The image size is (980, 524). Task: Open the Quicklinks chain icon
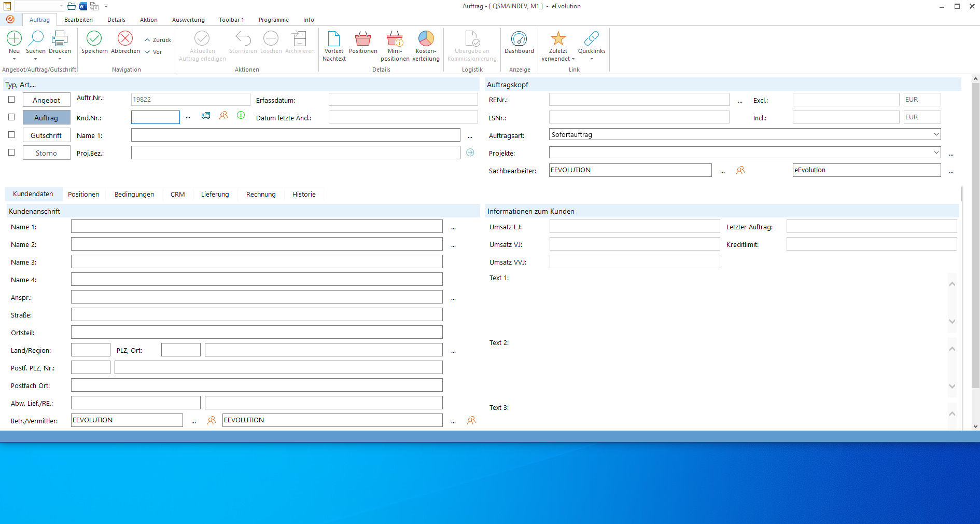(x=592, y=38)
